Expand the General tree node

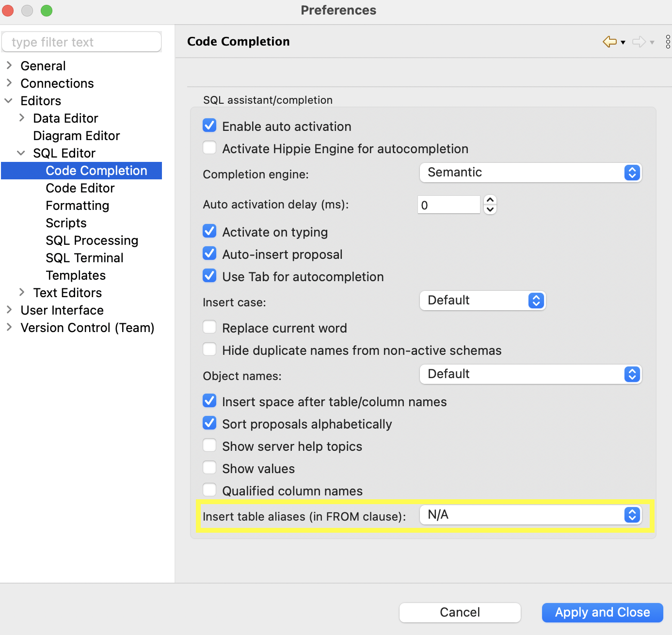[9, 65]
